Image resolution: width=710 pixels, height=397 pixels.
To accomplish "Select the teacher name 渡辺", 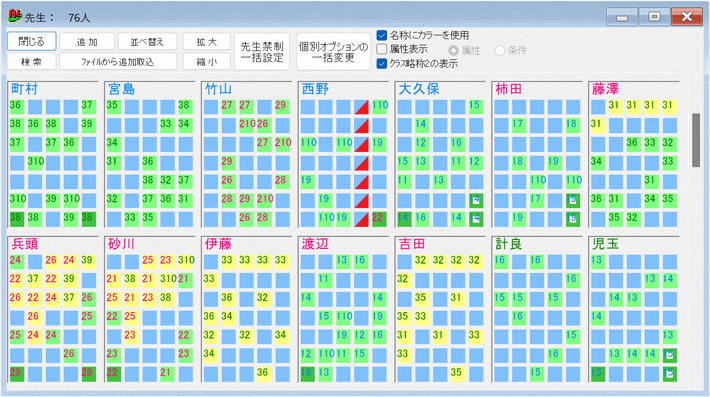I will pos(315,244).
